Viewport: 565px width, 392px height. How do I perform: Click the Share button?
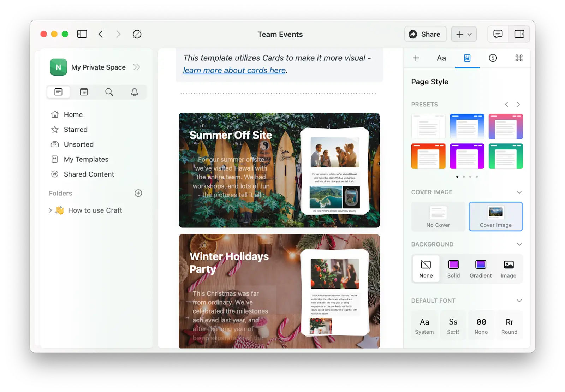pyautogui.click(x=425, y=34)
